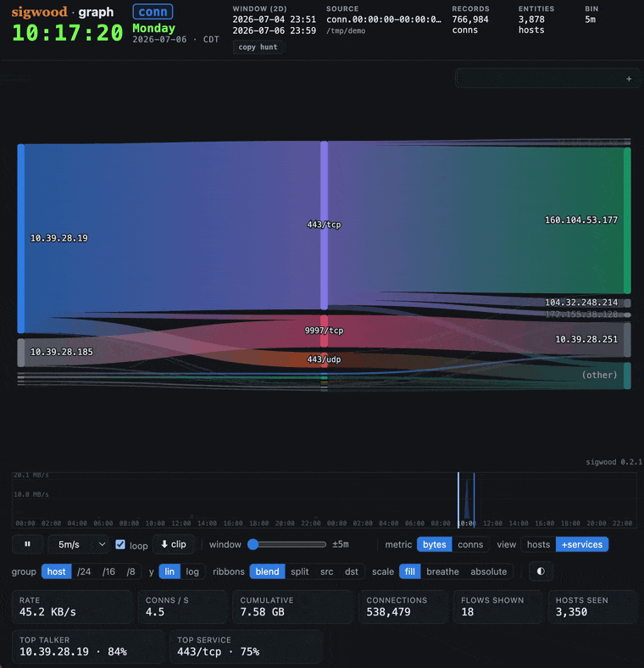Click the conn log type badge
The width and height of the screenshot is (644, 668).
tap(153, 12)
